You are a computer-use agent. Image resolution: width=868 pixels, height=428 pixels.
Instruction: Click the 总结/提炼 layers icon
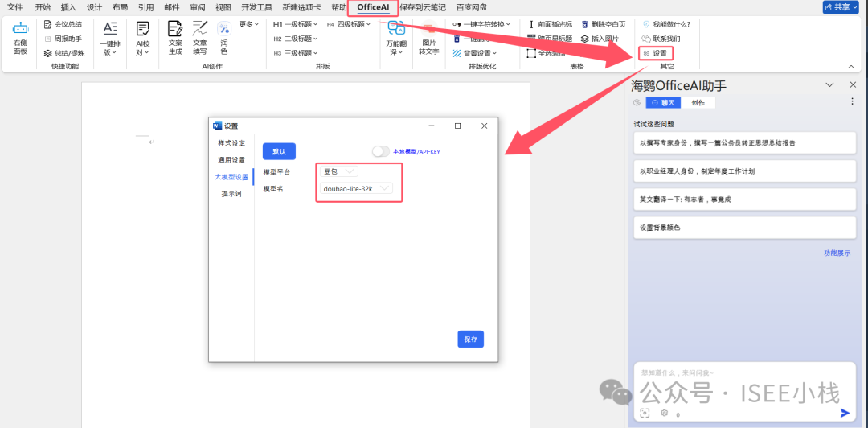click(x=48, y=53)
